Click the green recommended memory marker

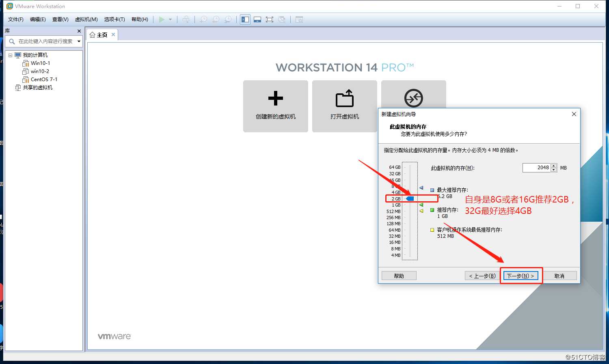[x=421, y=205]
